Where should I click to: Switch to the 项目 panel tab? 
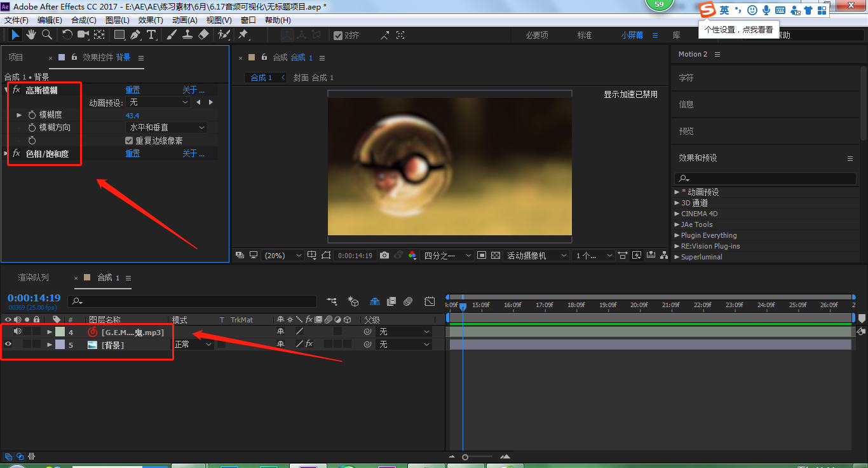coord(16,57)
